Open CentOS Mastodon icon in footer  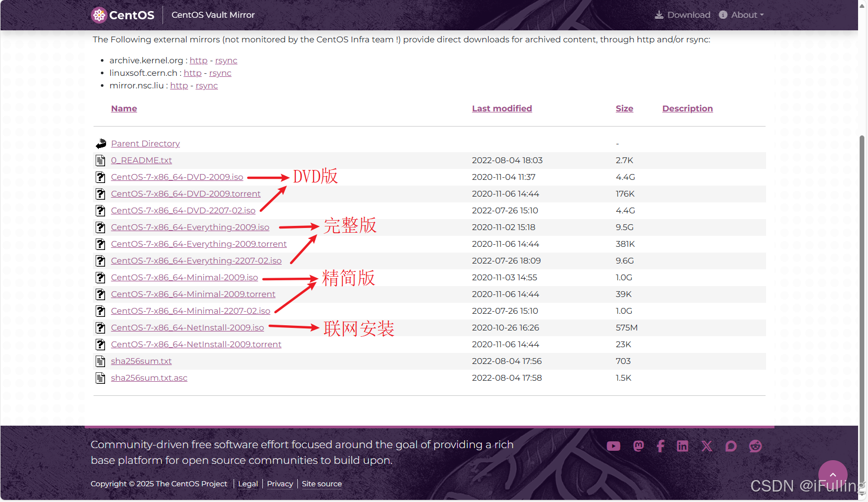click(x=638, y=446)
